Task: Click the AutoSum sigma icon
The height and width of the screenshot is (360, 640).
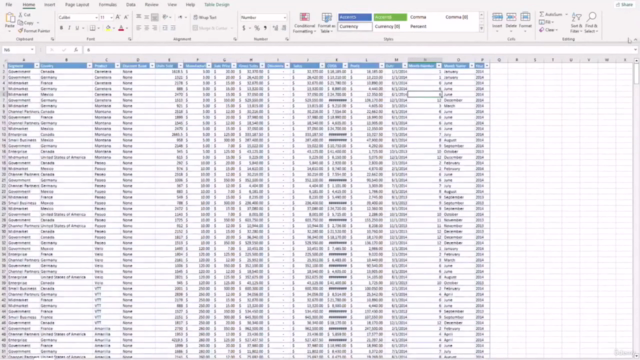Action: coord(542,14)
